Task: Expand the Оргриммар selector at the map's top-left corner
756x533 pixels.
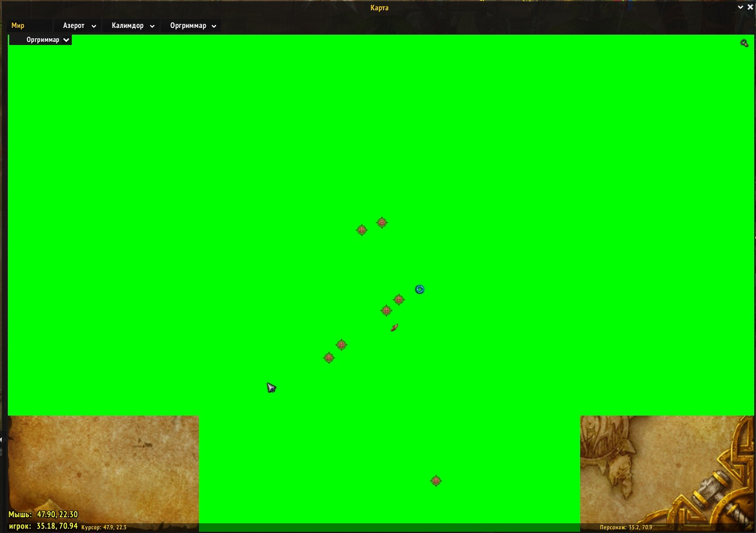Action: click(47, 40)
